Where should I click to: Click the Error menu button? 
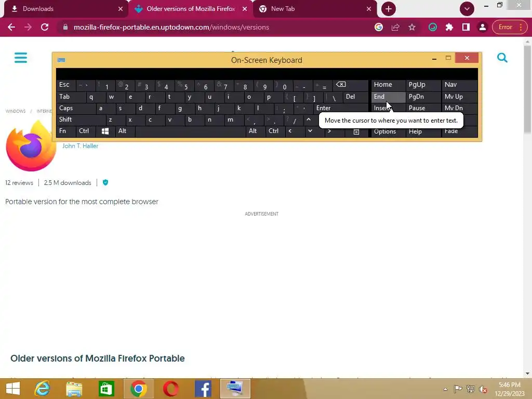tap(510, 27)
